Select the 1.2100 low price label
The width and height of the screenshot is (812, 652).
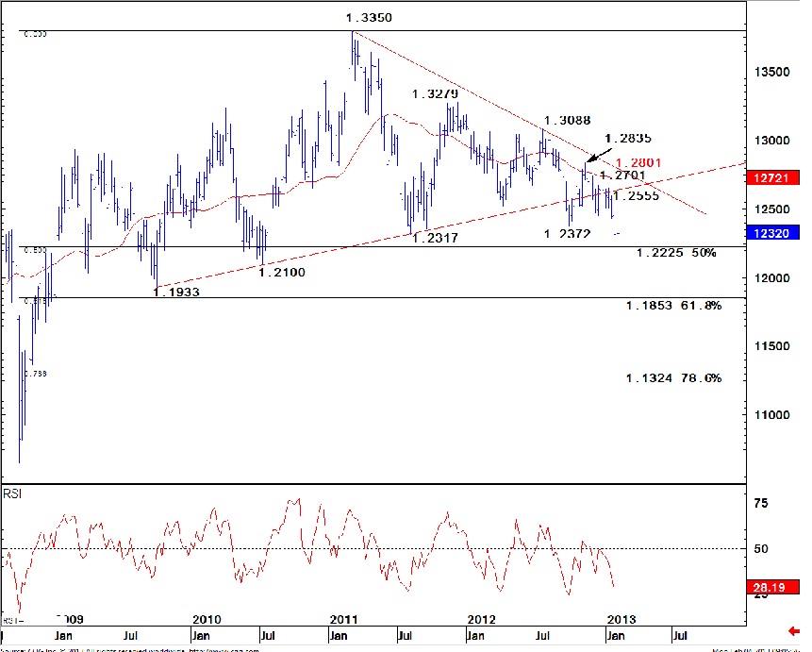click(282, 272)
